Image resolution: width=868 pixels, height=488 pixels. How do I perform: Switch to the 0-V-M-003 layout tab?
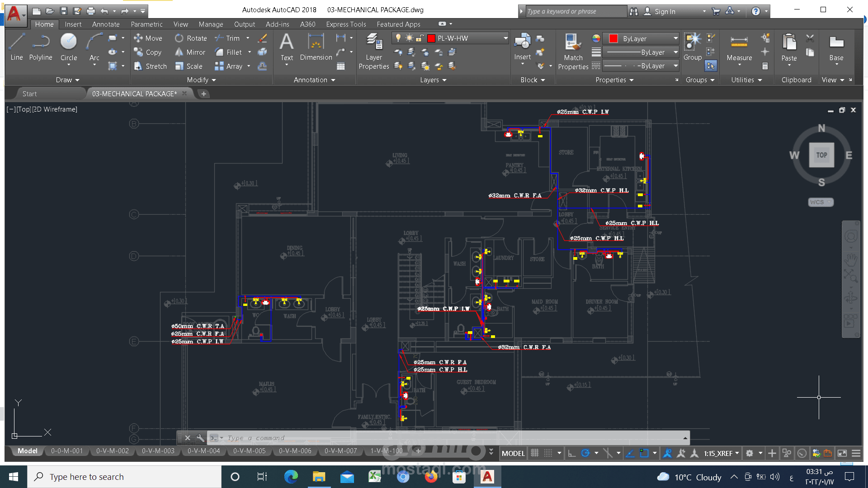point(158,451)
